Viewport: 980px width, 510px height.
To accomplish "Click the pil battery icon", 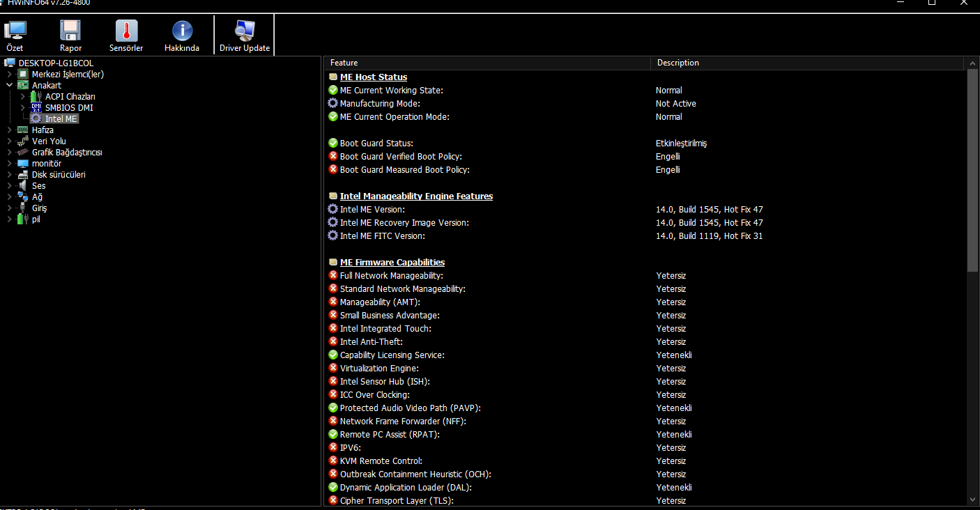I will [x=23, y=219].
